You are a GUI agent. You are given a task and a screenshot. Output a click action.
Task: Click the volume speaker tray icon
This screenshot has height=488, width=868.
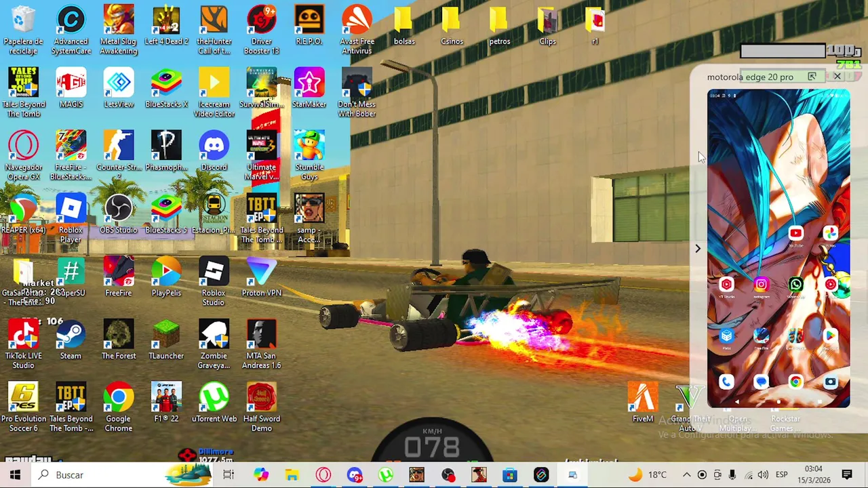(763, 474)
